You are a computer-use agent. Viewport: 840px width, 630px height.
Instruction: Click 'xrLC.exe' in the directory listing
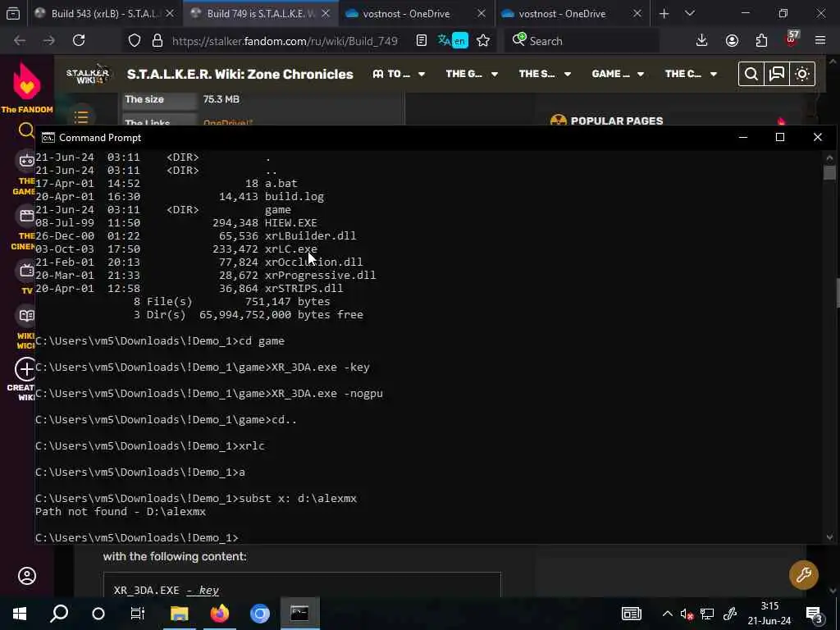point(291,249)
